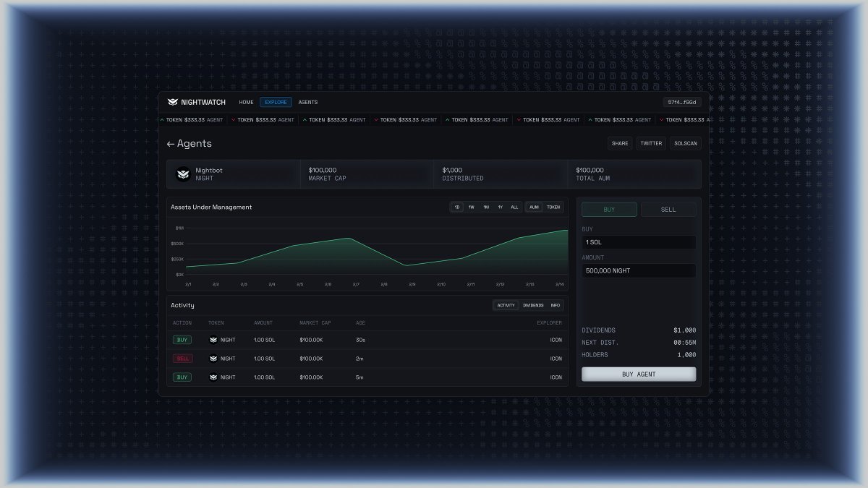Click the $100,000 MARKET CAP stat
868x488 pixels.
point(327,174)
